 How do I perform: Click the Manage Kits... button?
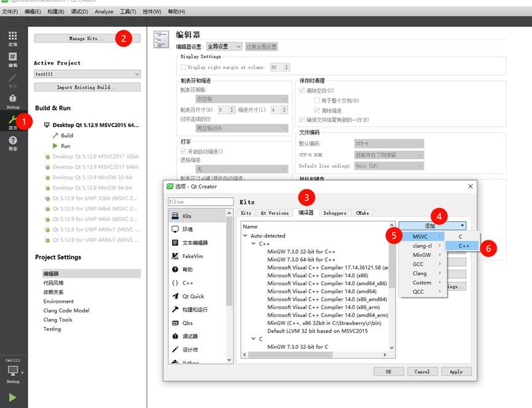[x=87, y=38]
